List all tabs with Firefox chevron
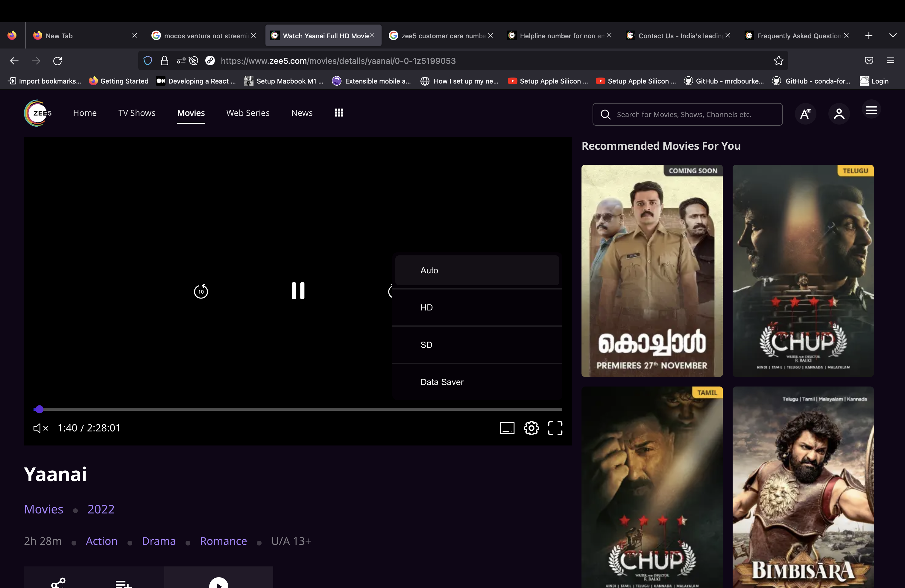The image size is (905, 588). point(893,35)
